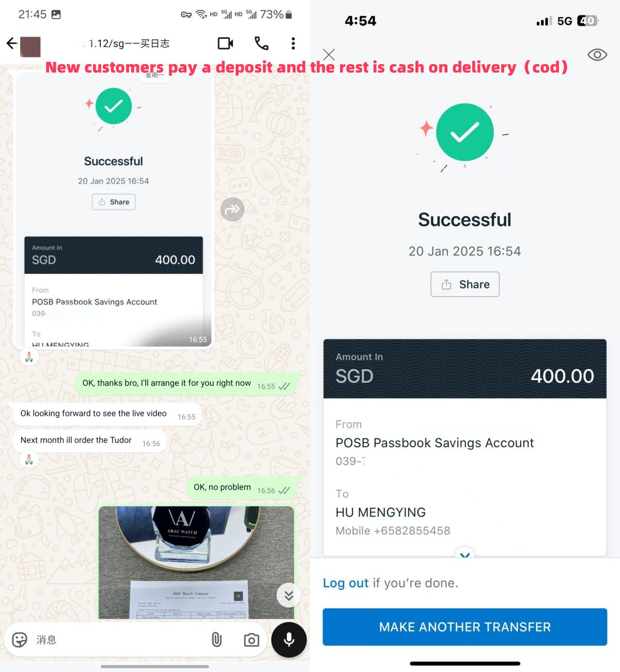Tap the Share button under the timestamp
This screenshot has width=620, height=672.
[x=465, y=284]
